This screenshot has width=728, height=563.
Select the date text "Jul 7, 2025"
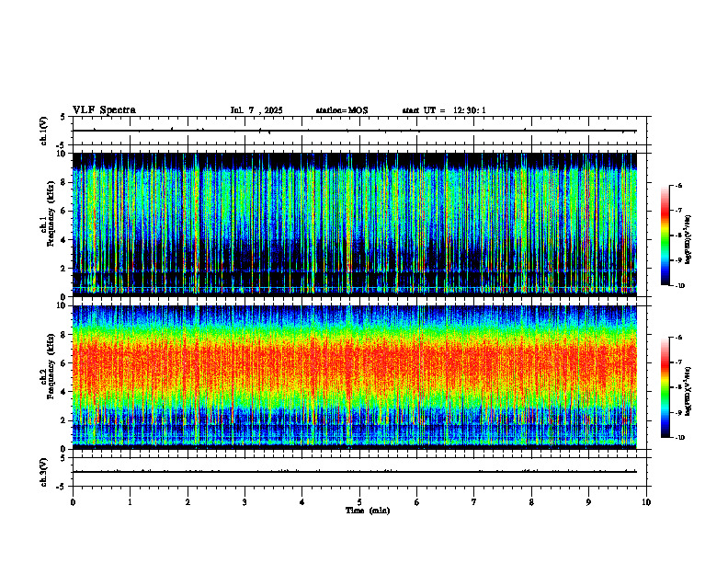(x=256, y=110)
